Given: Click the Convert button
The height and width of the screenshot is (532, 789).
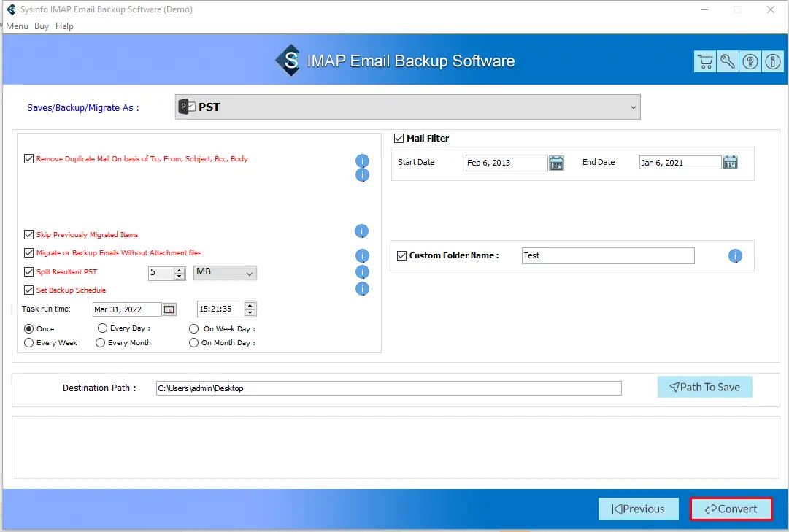Looking at the screenshot, I should point(731,509).
